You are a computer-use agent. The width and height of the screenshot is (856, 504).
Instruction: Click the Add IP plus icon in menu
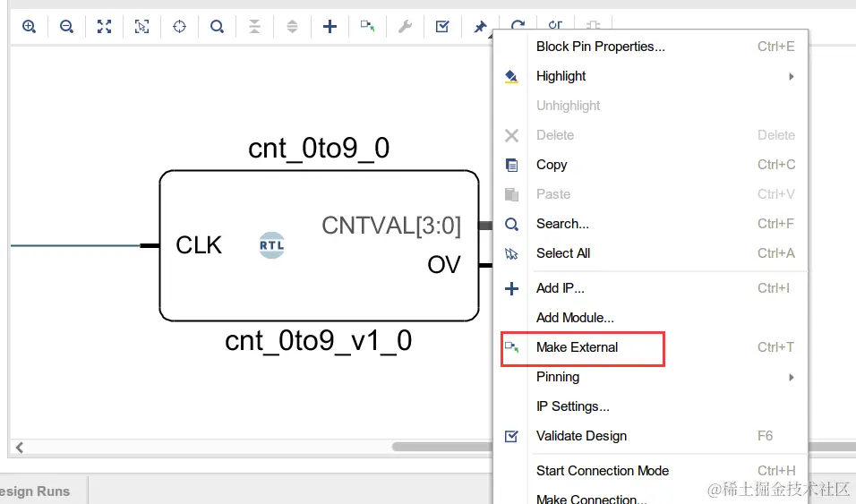511,288
